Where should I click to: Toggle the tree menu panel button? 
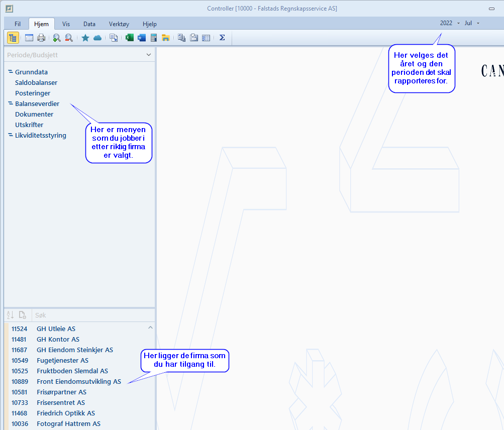tap(13, 38)
